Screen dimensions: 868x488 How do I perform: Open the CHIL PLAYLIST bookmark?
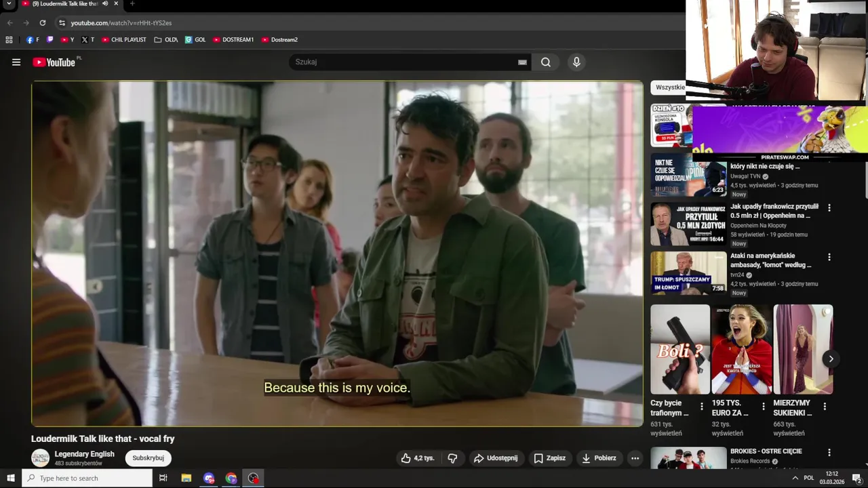(123, 40)
